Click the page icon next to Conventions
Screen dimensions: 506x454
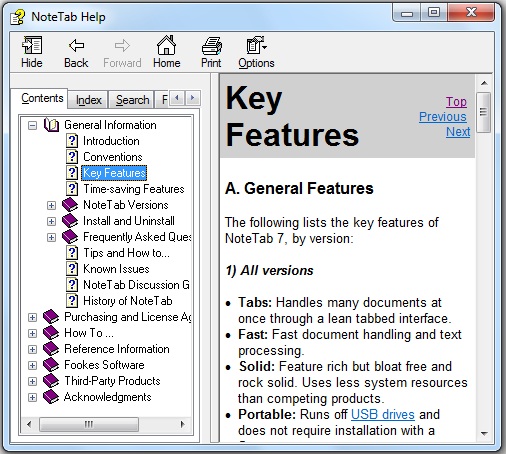coord(72,157)
